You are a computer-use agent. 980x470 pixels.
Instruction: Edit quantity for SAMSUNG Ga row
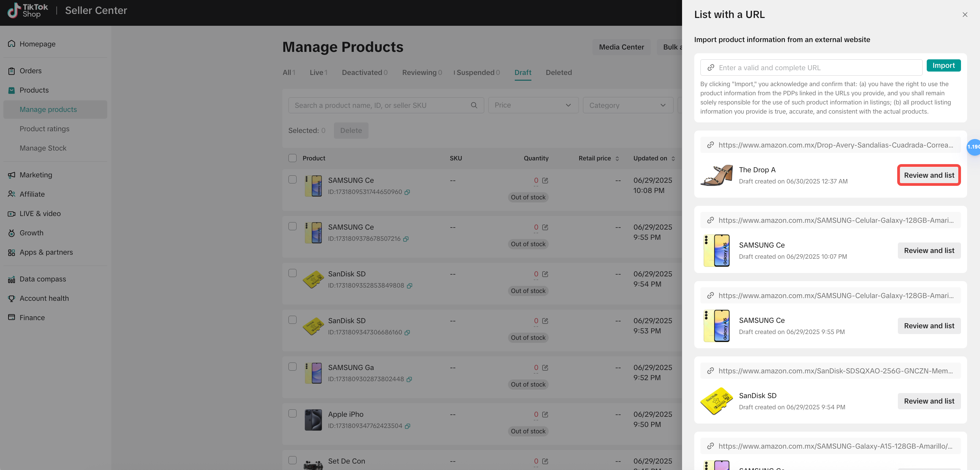[545, 368]
